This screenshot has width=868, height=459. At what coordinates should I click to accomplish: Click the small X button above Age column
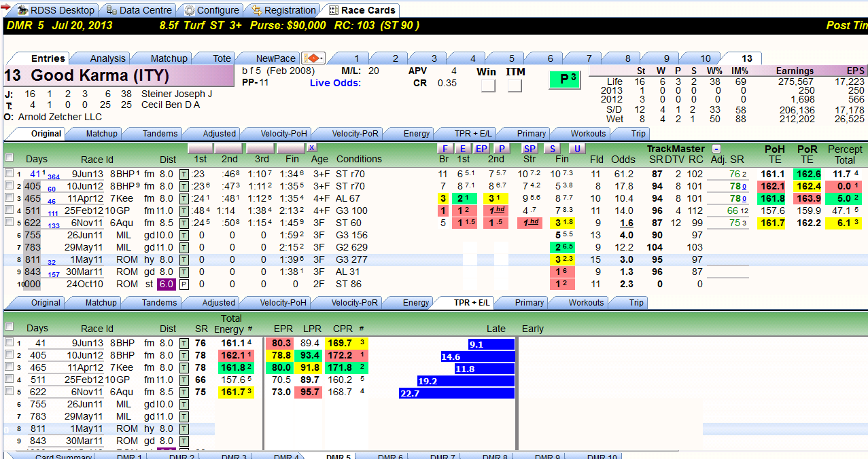point(311,147)
